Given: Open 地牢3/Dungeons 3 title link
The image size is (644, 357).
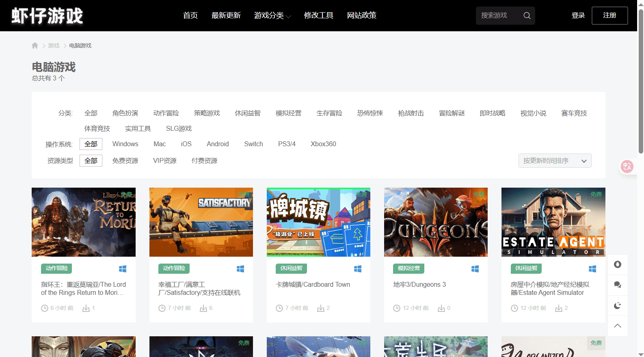Looking at the screenshot, I should point(419,285).
